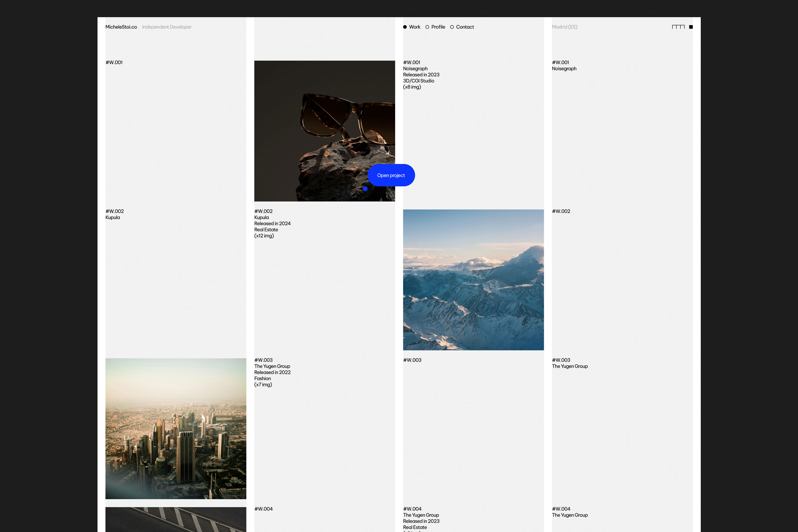Click Independent Developer subtitle text
The height and width of the screenshot is (532, 798).
tap(166, 27)
